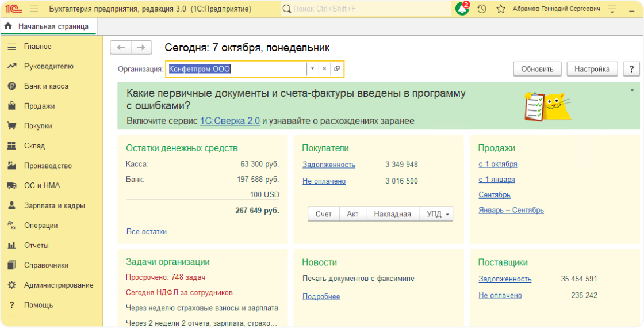Click user name Абрамов Геннадий Сергеевич
Image resolution: width=644 pixels, height=328 pixels.
click(x=556, y=9)
